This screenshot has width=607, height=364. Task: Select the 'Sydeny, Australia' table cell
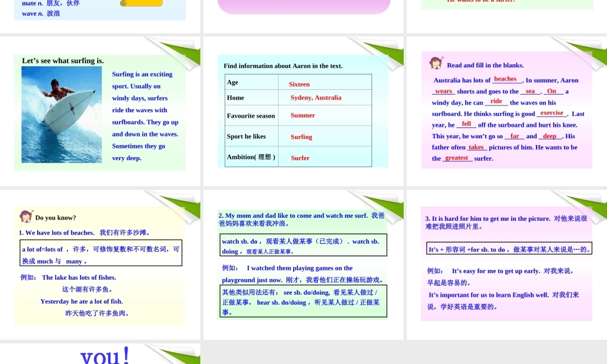[x=325, y=98]
